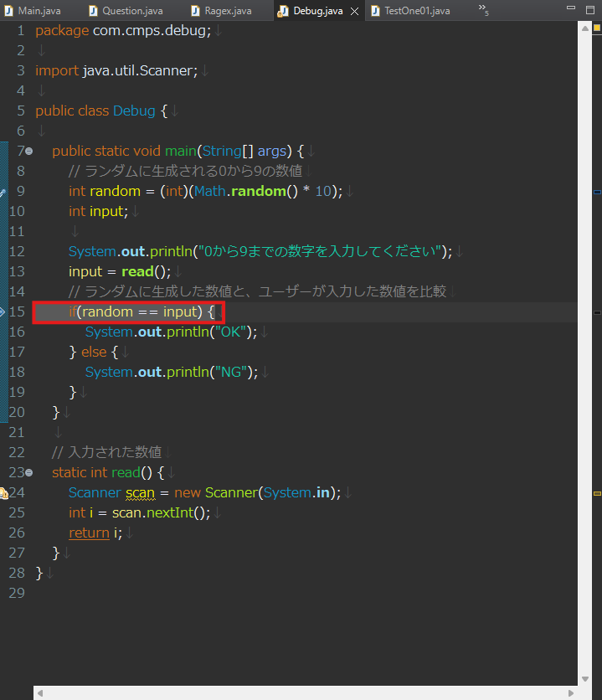This screenshot has width=602, height=700.
Task: Click the warning icon on line 24
Action: point(3,492)
